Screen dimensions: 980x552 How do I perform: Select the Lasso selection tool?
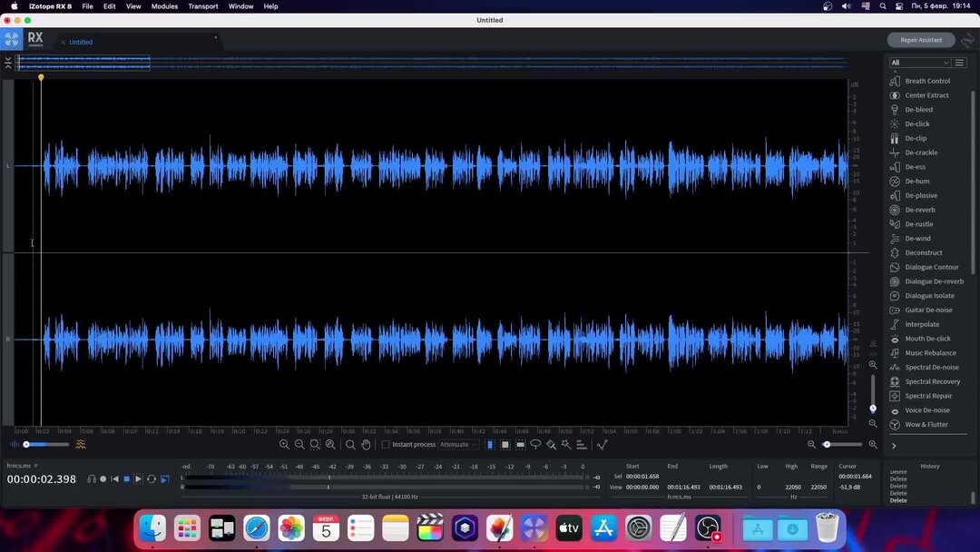coord(535,445)
